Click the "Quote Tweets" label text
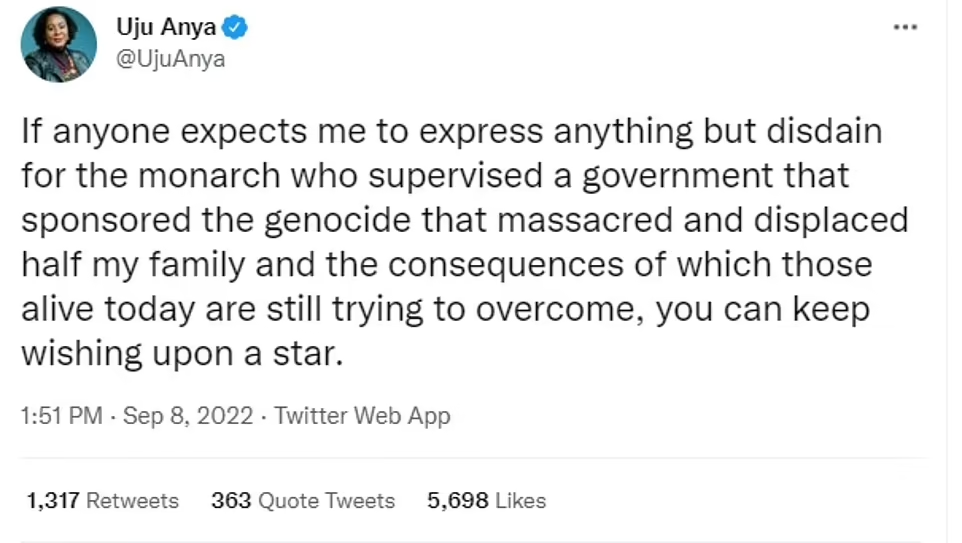962x543 pixels. [x=326, y=500]
